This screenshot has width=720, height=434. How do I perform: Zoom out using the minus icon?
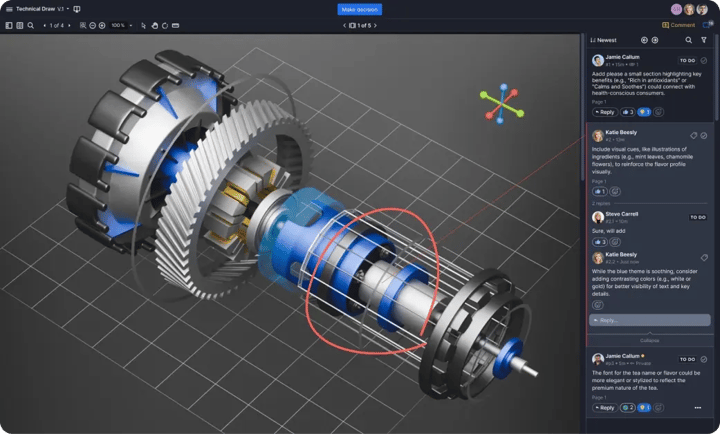[x=92, y=25]
